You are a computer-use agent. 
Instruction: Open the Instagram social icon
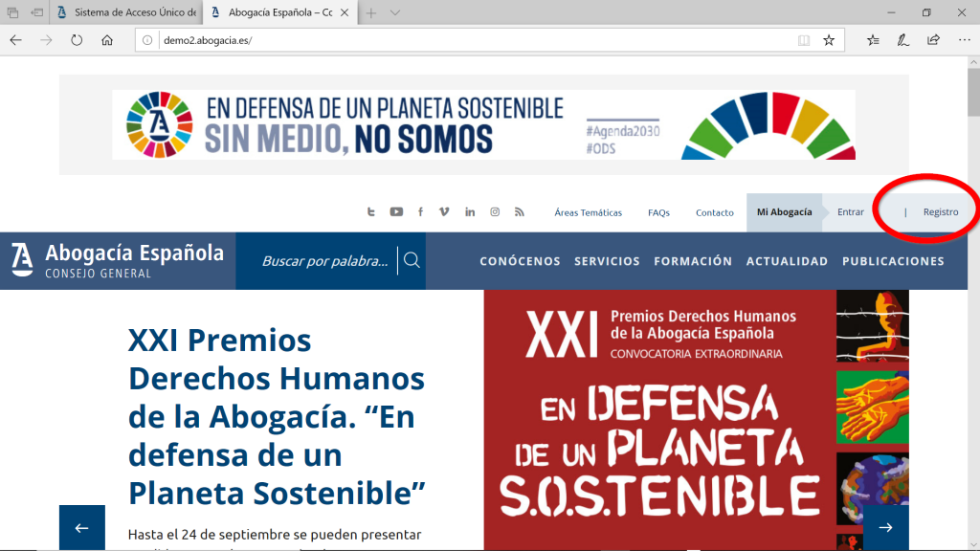pos(495,211)
